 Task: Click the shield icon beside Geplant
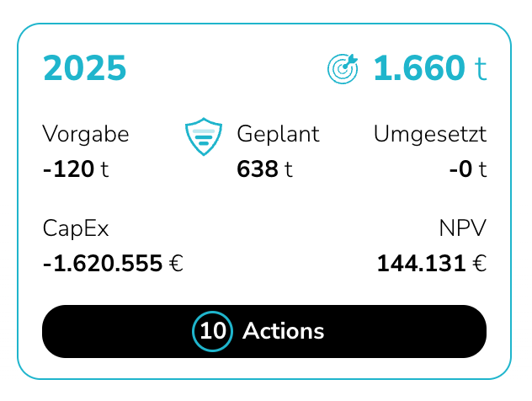click(204, 136)
